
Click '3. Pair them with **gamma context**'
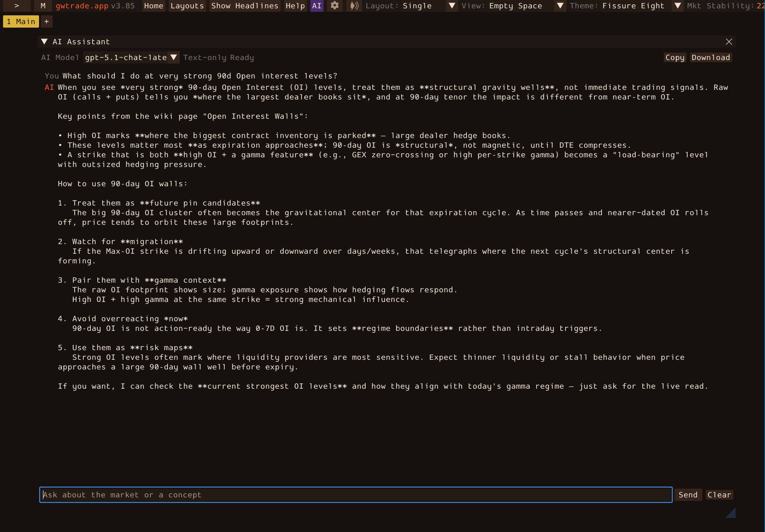(x=142, y=280)
